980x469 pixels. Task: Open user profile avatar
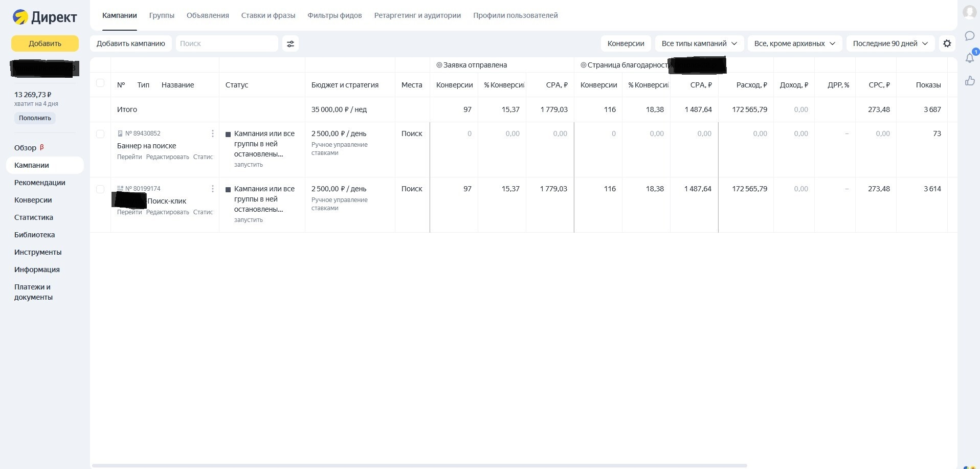[969, 12]
